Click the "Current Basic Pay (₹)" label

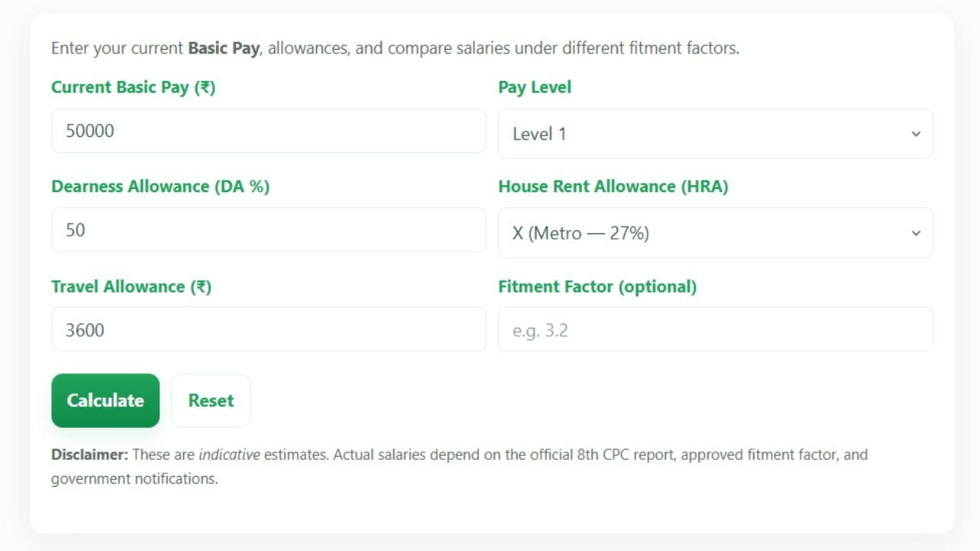coord(133,87)
